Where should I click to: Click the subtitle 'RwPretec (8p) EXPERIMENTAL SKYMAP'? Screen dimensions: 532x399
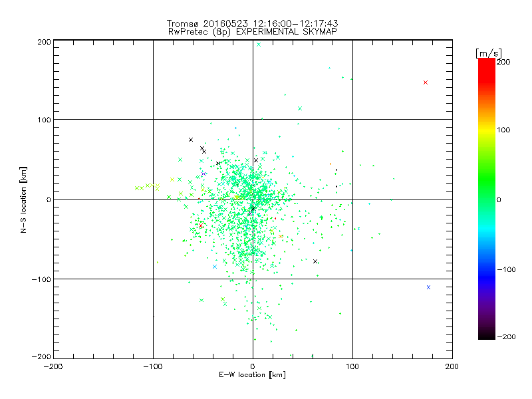tap(253, 32)
